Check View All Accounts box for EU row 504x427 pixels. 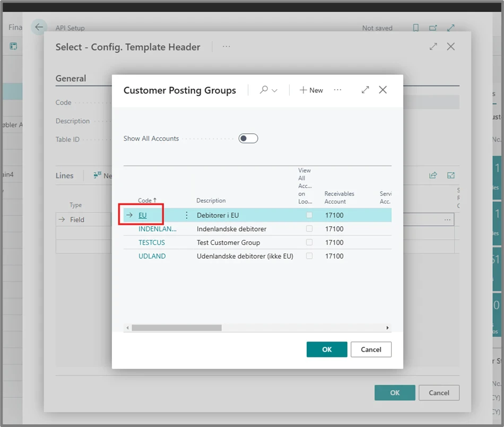(309, 215)
